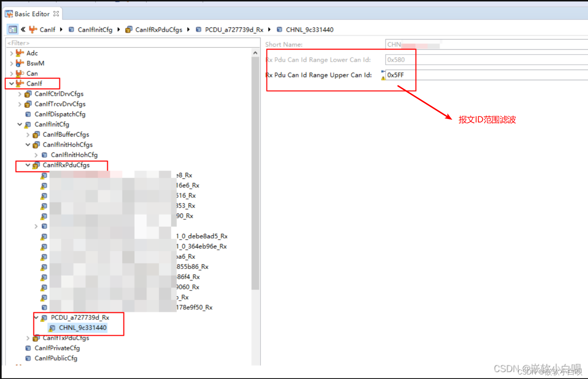The height and width of the screenshot is (379, 588).
Task: Expand the Adc module node
Action: 11,53
